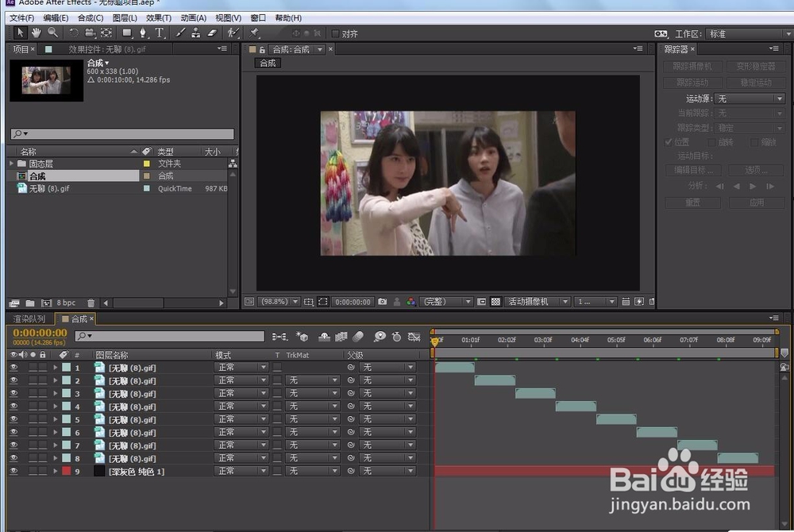Open TrkMat dropdown for layer 2
This screenshot has width=794, height=532.
(x=312, y=380)
